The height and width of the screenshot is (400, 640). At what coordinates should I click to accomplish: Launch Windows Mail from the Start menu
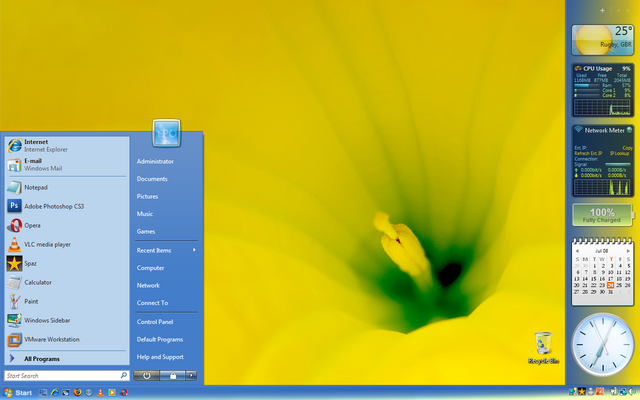67,164
